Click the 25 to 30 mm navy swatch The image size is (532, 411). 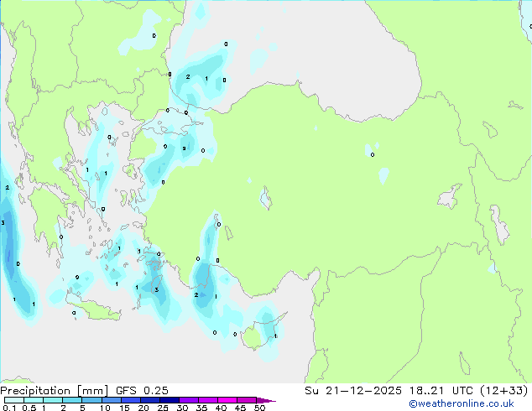(170, 400)
